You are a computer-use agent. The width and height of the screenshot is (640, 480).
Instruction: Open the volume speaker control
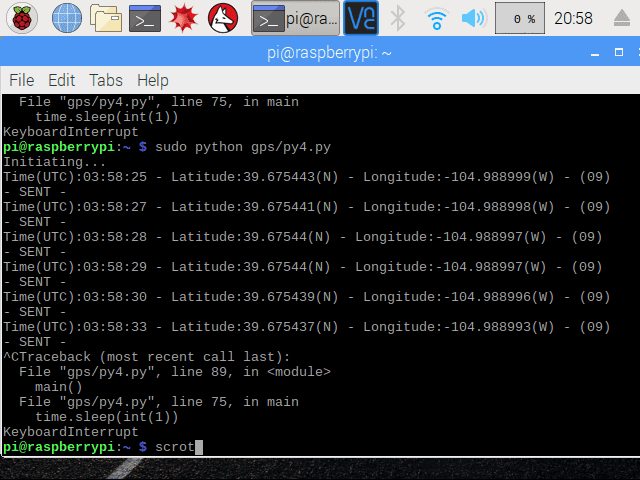[x=473, y=19]
